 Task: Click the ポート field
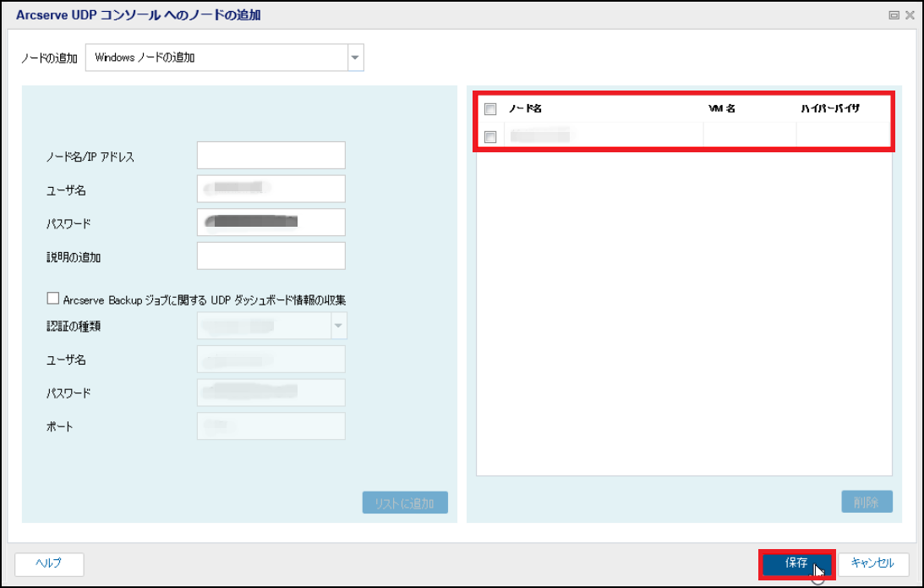tap(271, 426)
